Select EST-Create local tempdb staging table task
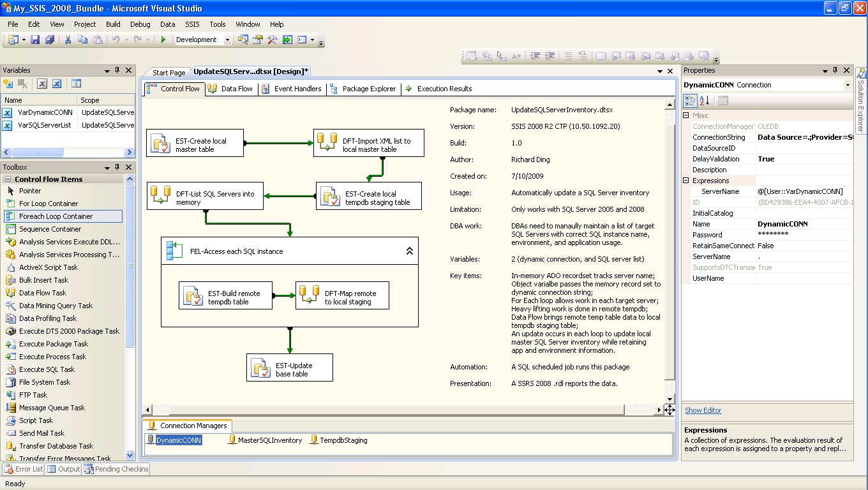The height and width of the screenshot is (490, 868). point(369,196)
